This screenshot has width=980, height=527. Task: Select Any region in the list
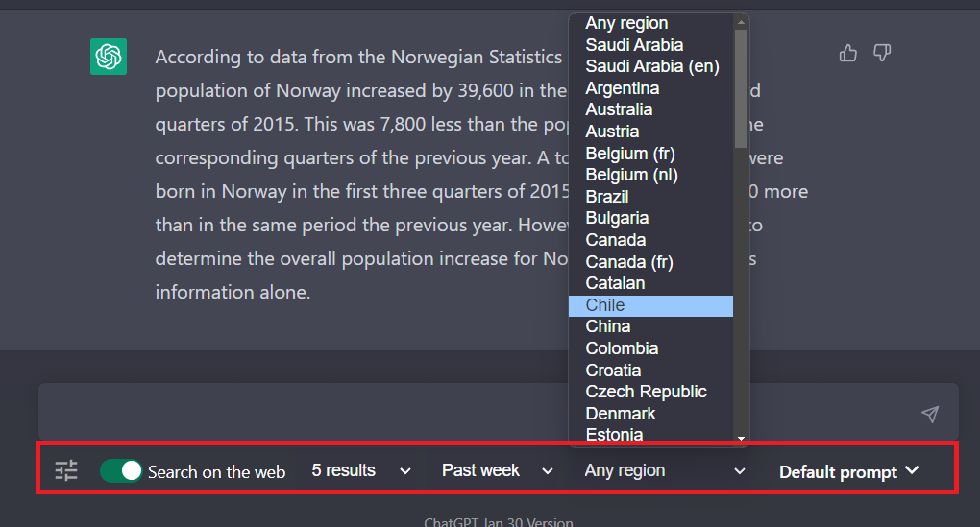pyautogui.click(x=650, y=23)
